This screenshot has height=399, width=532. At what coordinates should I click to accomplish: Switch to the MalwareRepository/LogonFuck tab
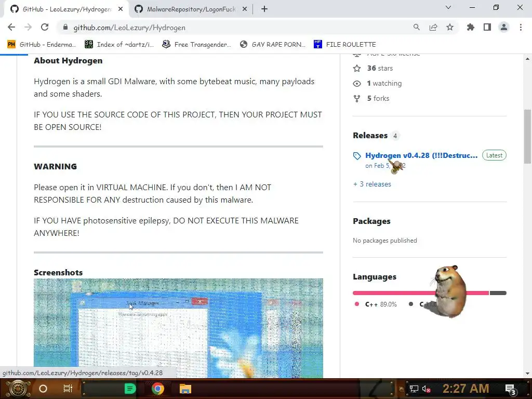(191, 9)
